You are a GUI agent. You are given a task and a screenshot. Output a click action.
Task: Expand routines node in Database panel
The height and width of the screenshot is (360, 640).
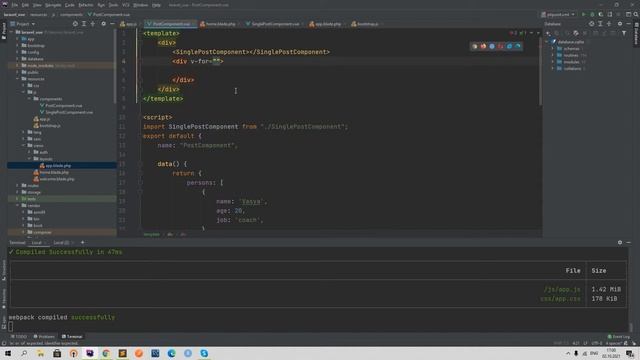point(553,55)
